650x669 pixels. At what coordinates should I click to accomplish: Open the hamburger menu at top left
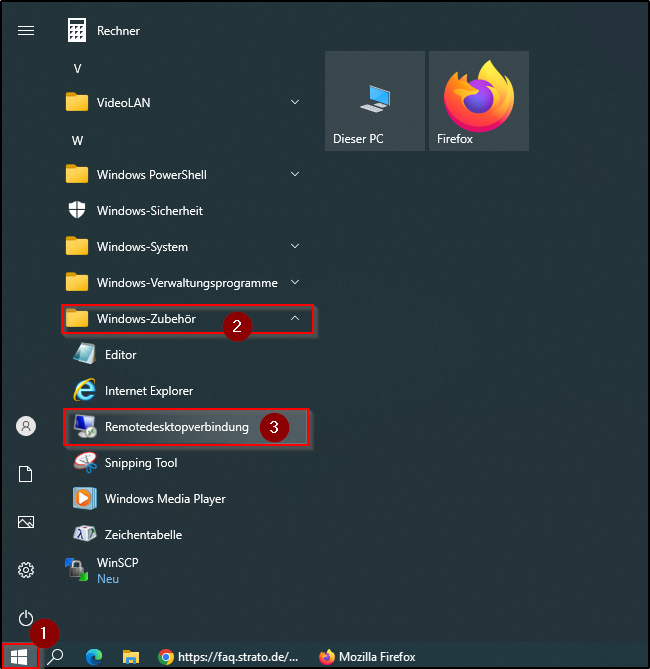[x=26, y=31]
